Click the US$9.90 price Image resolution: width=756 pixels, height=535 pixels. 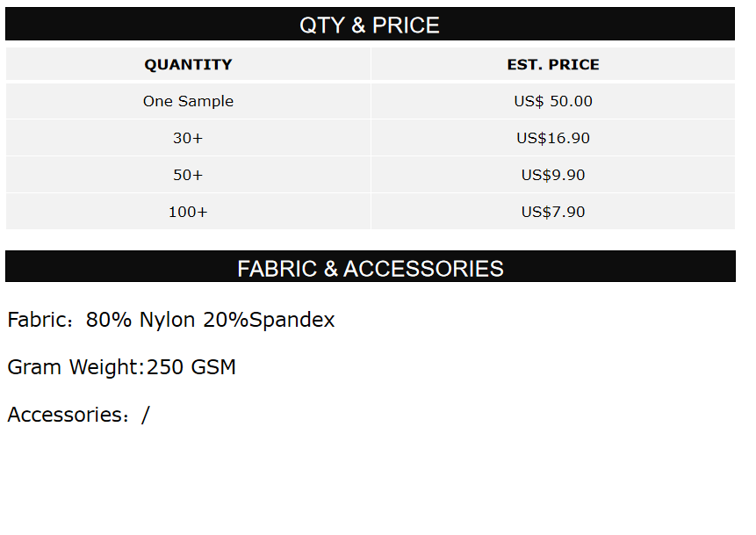(553, 175)
